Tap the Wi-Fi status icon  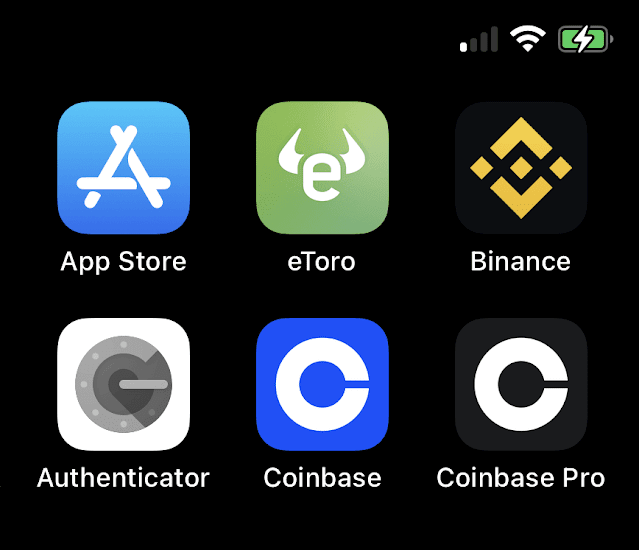click(x=528, y=39)
